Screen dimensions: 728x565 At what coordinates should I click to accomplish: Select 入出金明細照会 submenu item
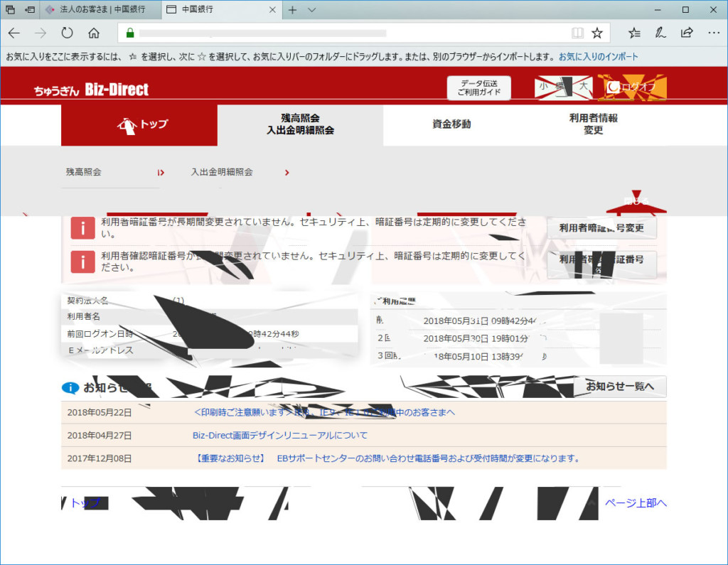222,172
